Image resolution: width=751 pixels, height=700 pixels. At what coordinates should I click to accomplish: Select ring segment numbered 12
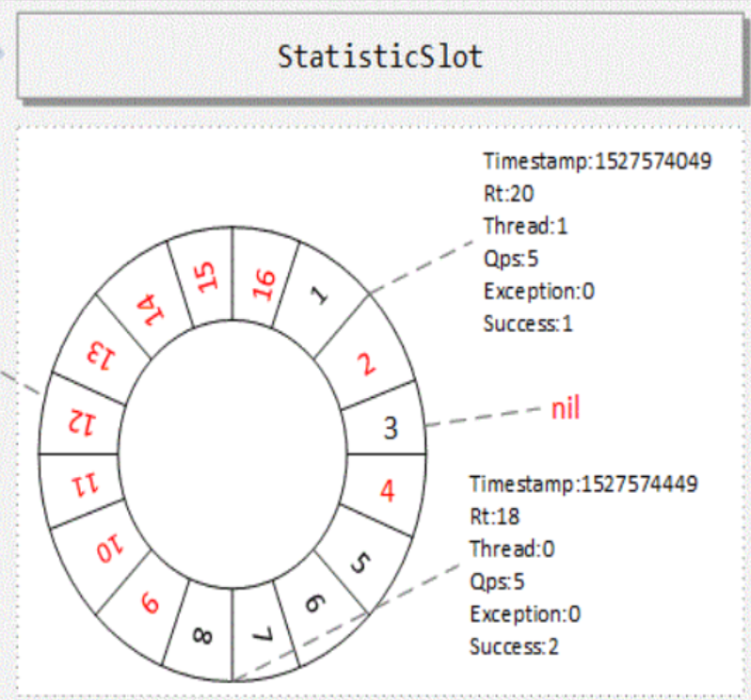pos(83,422)
